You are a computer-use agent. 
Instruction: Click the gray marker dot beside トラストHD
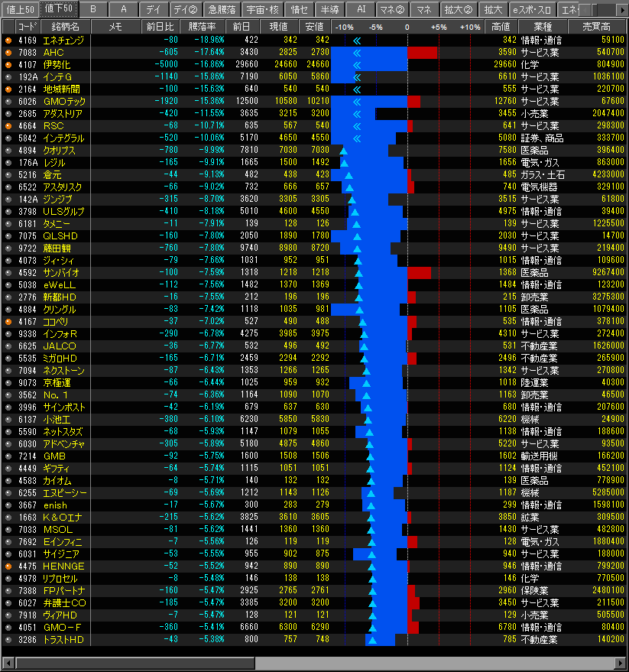pyautogui.click(x=8, y=639)
